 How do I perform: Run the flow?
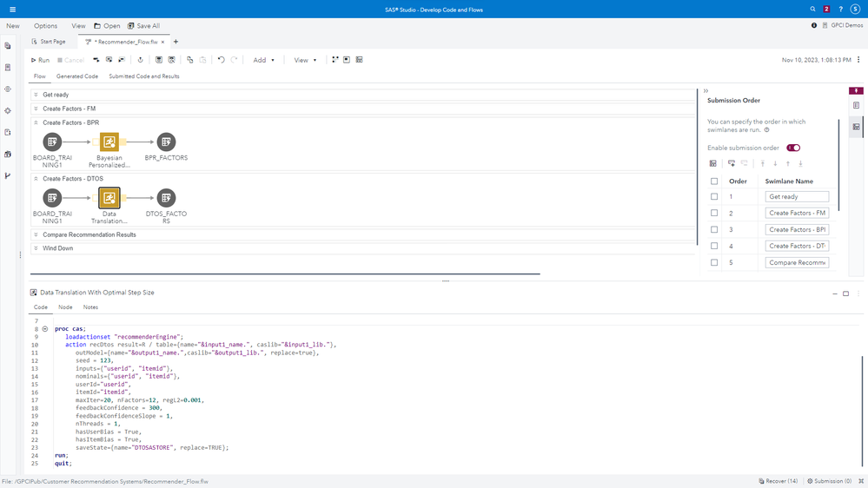coord(40,60)
